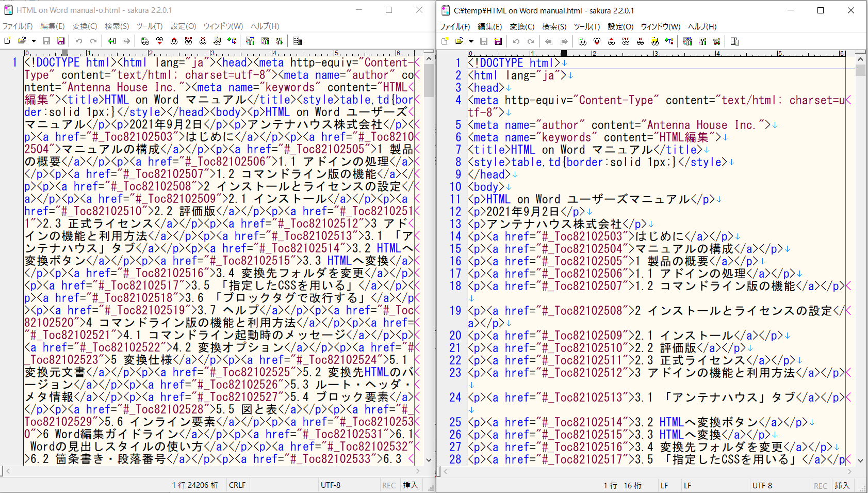
Task: Open ツール(T) menu in the left window
Action: 150,26
